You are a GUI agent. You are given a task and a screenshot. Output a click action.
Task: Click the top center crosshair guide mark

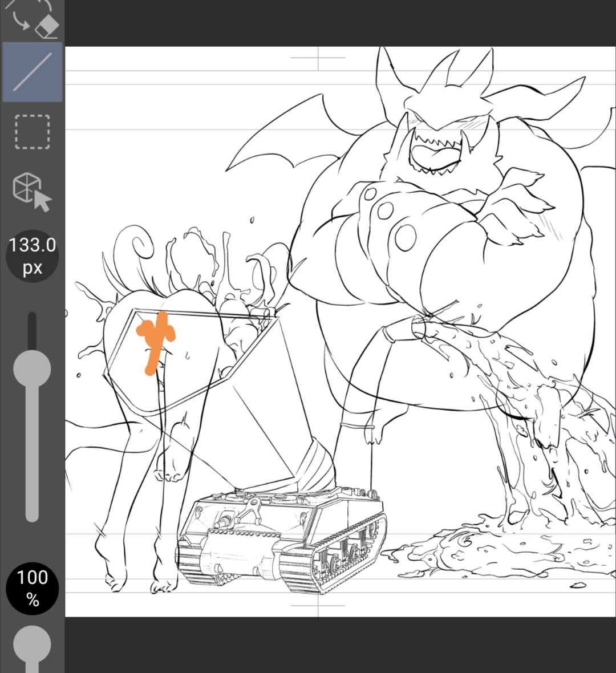click(x=318, y=58)
